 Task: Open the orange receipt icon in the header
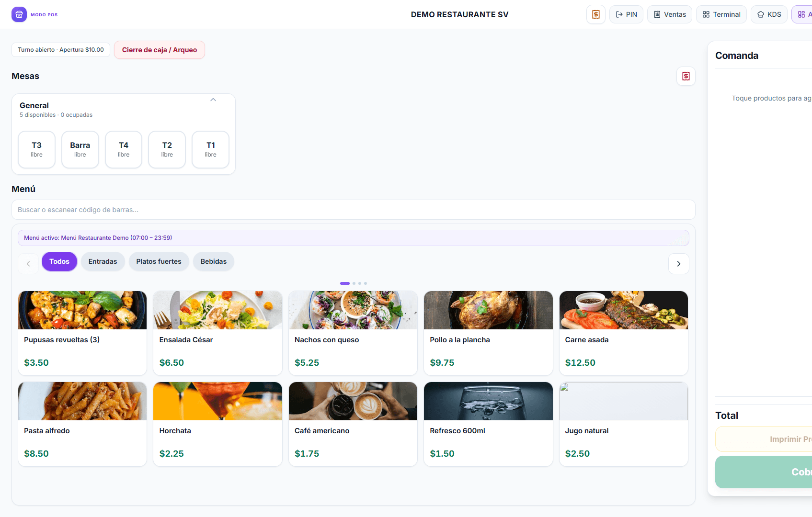coord(596,14)
